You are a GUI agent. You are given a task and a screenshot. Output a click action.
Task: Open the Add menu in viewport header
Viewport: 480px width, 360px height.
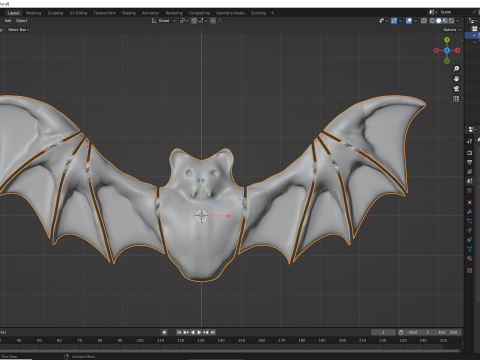(x=8, y=21)
